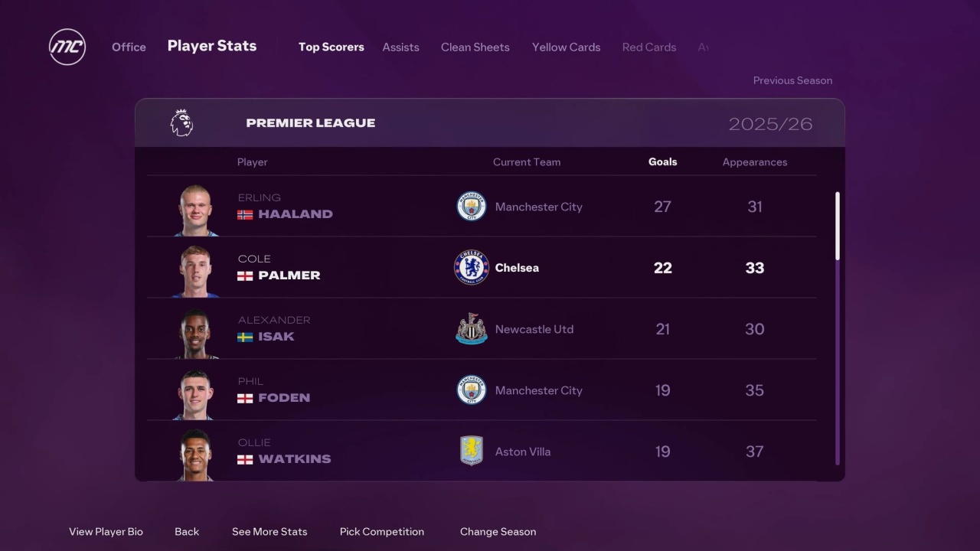Click Haaland's Manchester City crest
980x551 pixels.
(x=472, y=207)
